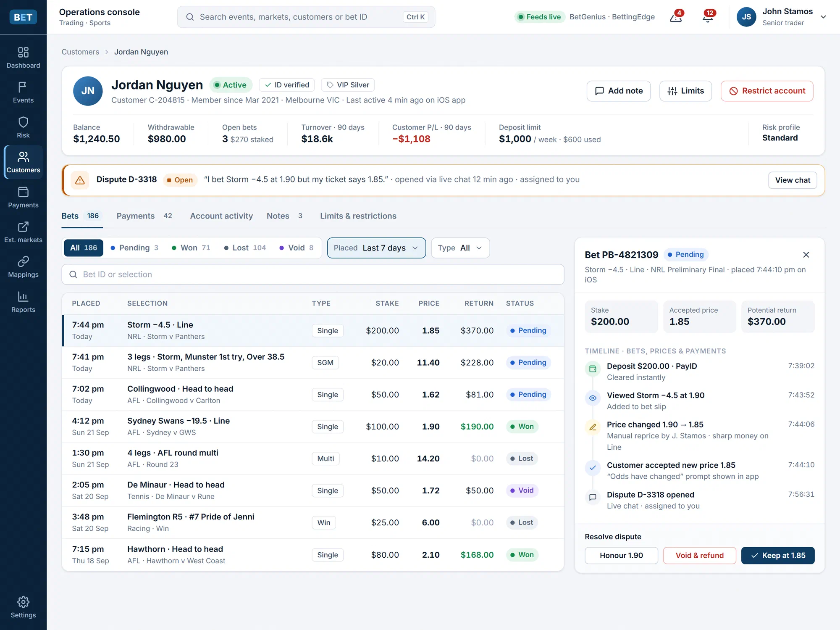Switch to the Payments tab
840x630 pixels.
144,216
